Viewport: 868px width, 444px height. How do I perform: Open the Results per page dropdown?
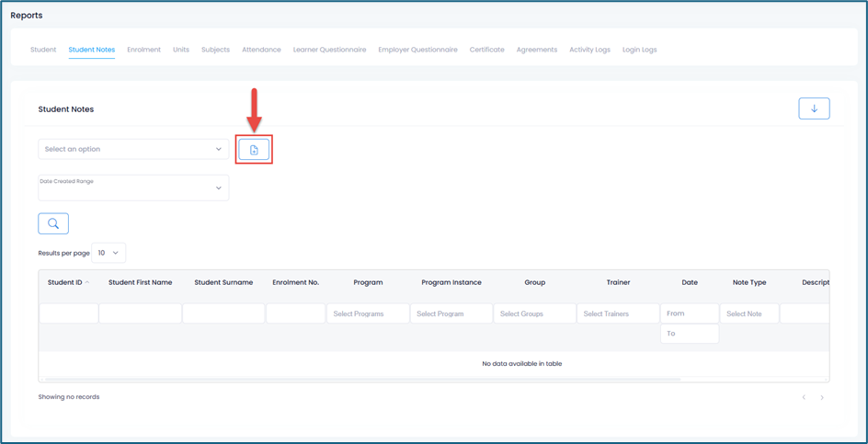[x=108, y=253]
